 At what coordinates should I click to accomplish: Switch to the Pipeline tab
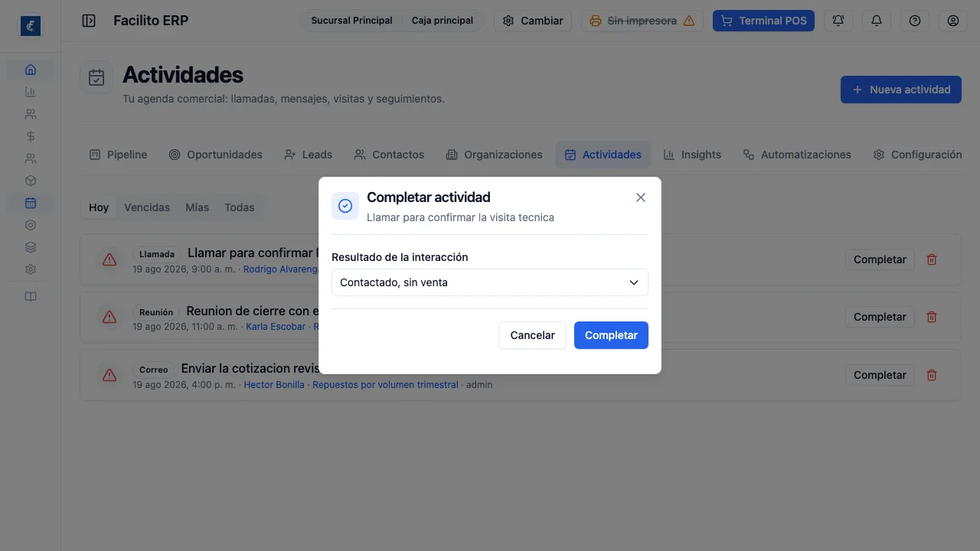tap(118, 155)
